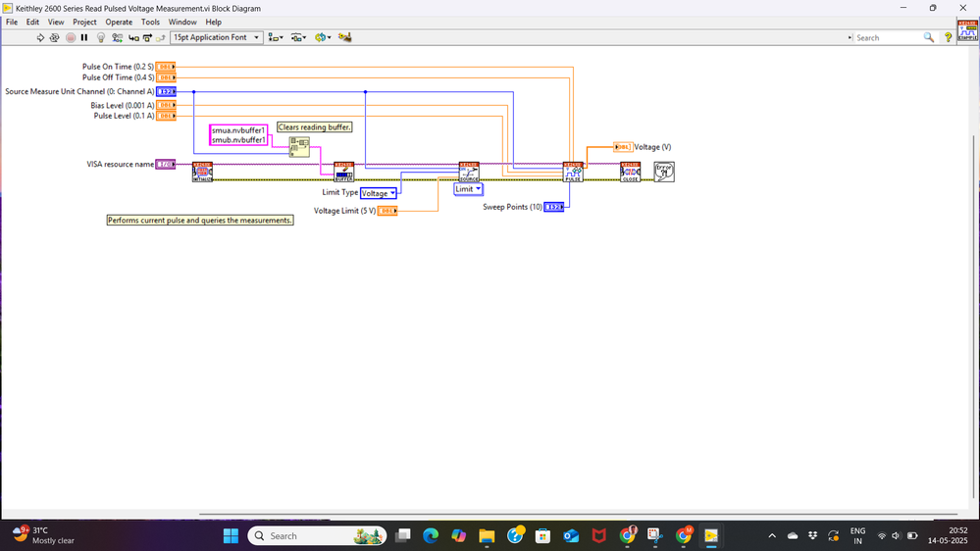Click the Run Continuously button
The image size is (980, 551).
coord(55,37)
